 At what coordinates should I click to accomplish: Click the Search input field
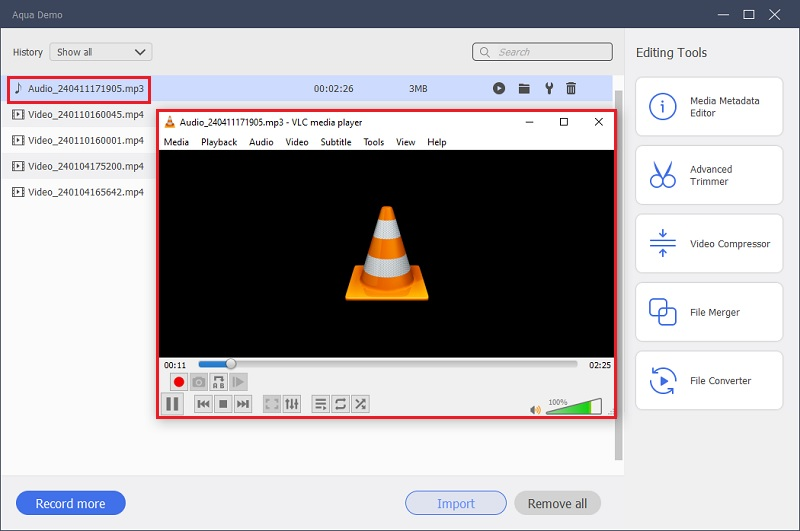point(542,52)
